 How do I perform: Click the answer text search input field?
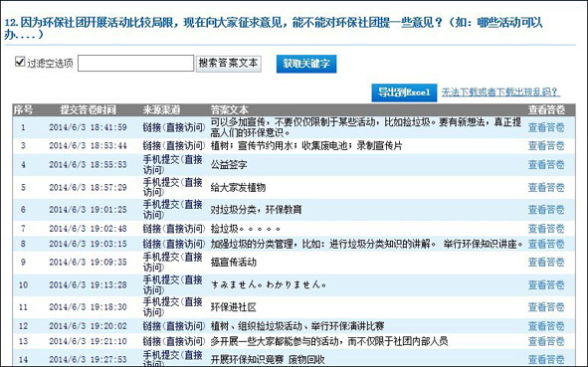tap(135, 64)
